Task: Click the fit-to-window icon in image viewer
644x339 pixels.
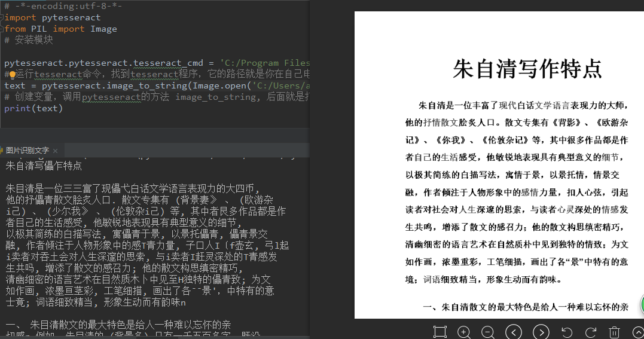Action: (x=439, y=332)
